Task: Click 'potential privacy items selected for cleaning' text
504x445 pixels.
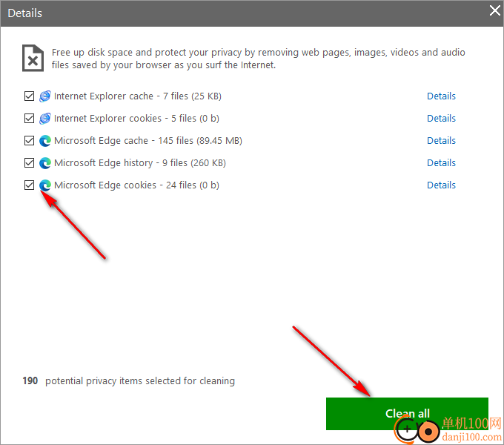Action: [140, 381]
